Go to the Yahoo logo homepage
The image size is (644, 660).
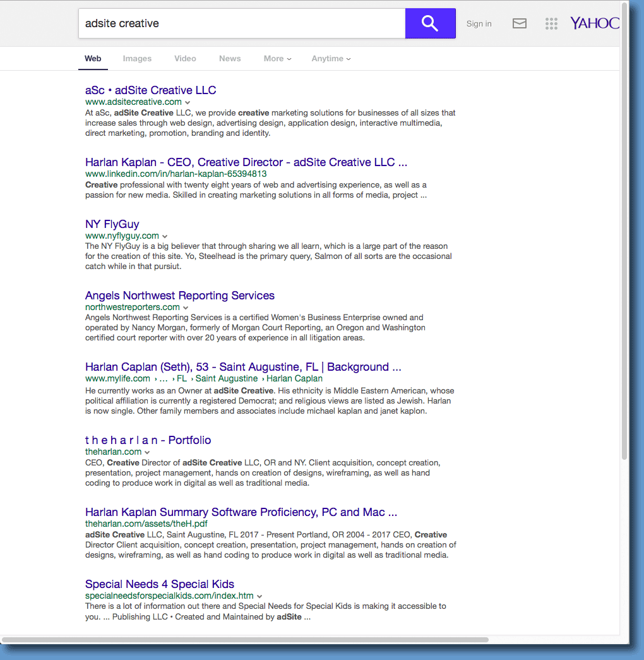tap(594, 23)
